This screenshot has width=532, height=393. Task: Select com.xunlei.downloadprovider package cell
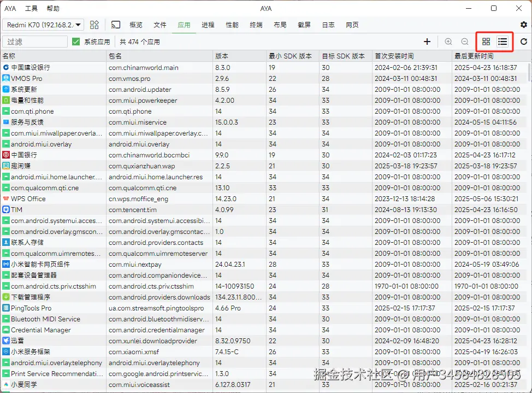[x=159, y=341]
